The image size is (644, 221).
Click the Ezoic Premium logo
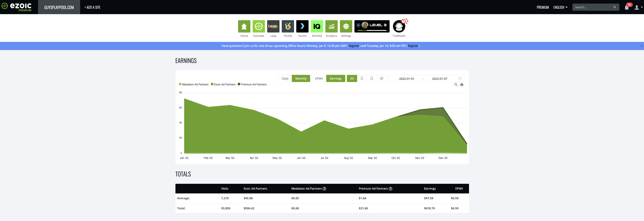pos(17,7)
